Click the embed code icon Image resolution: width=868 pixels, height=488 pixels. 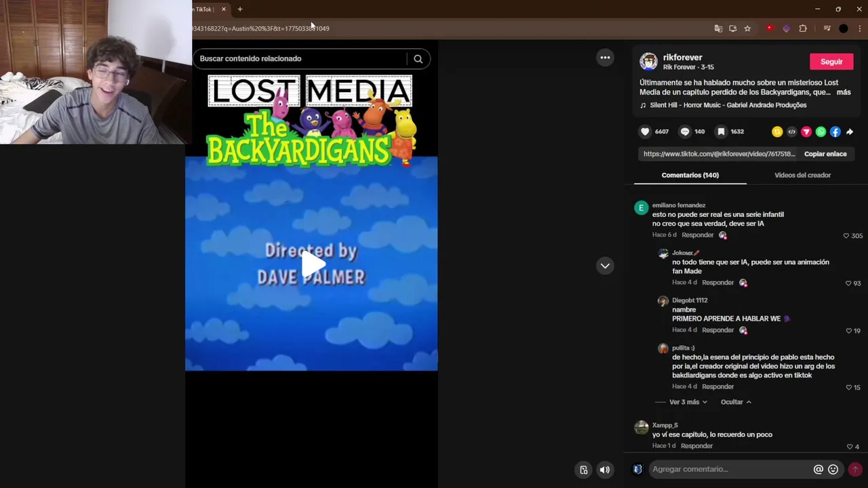(791, 132)
